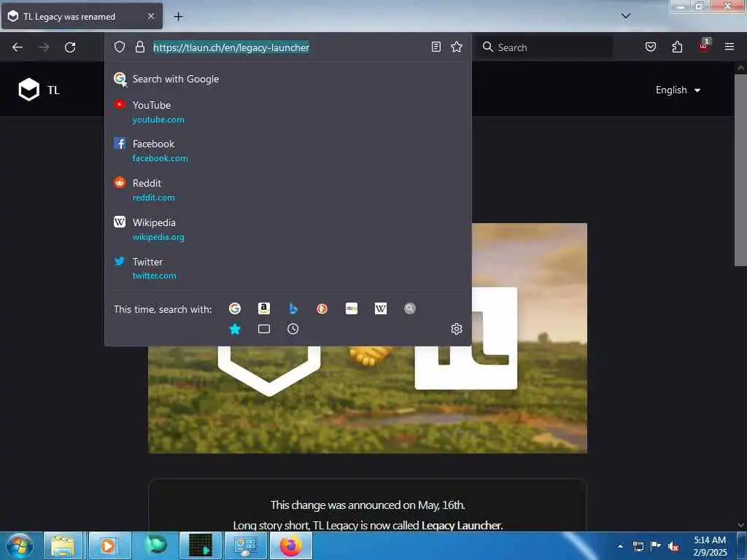This screenshot has height=560, width=747.
Task: Search in open Tabs icon
Action: (264, 329)
